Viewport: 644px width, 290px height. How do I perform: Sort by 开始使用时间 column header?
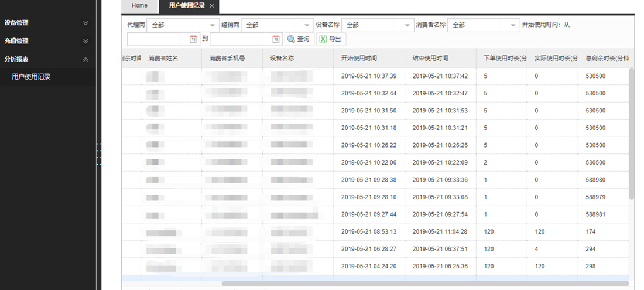click(359, 59)
